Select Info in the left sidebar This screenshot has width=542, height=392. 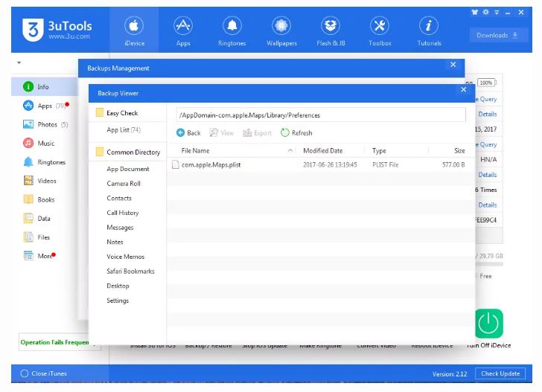click(x=45, y=87)
